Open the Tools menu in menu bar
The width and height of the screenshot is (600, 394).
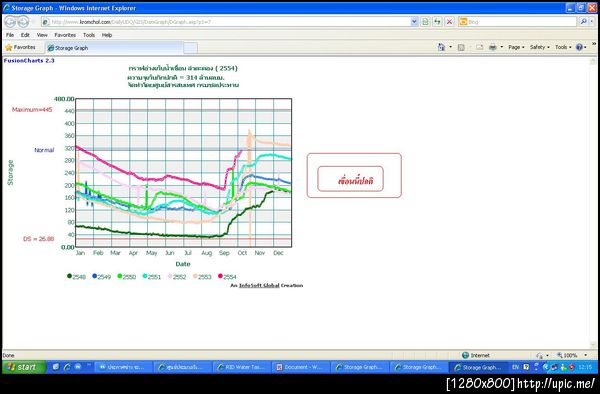[89, 35]
